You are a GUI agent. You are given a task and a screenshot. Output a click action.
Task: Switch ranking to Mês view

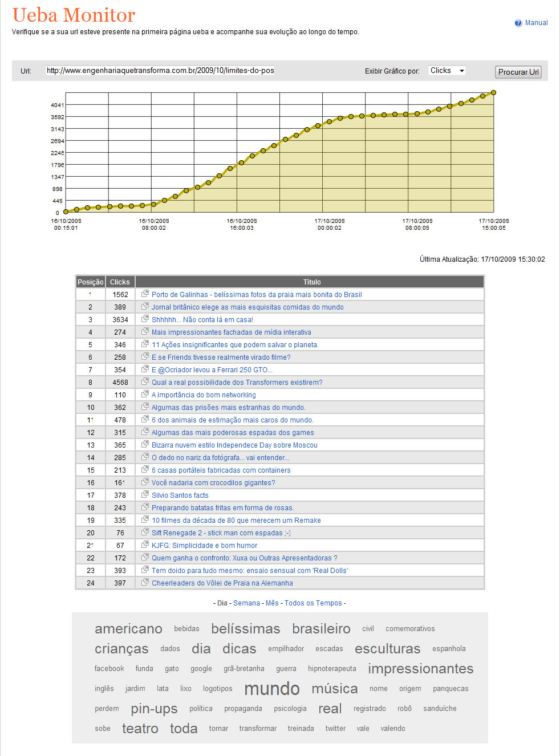click(272, 603)
